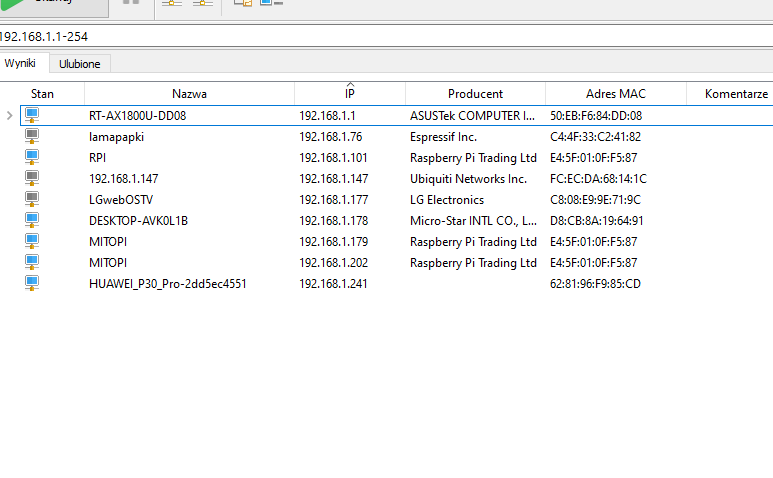The height and width of the screenshot is (478, 773).
Task: Select MITOPI name in 192.168.1.179 row
Action: tap(108, 242)
